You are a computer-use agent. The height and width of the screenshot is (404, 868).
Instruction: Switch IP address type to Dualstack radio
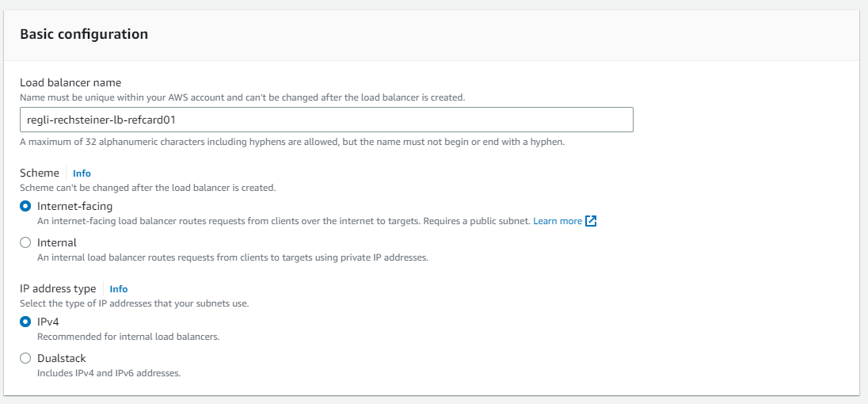tap(25, 359)
